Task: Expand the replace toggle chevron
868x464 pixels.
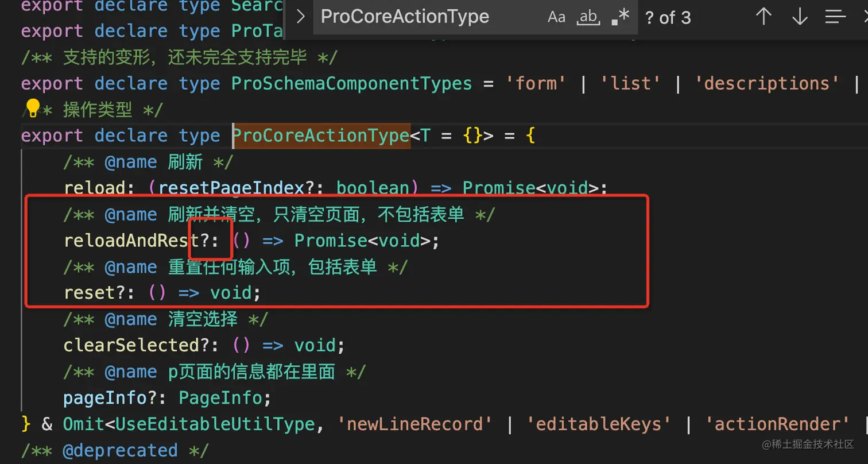Action: 300,17
